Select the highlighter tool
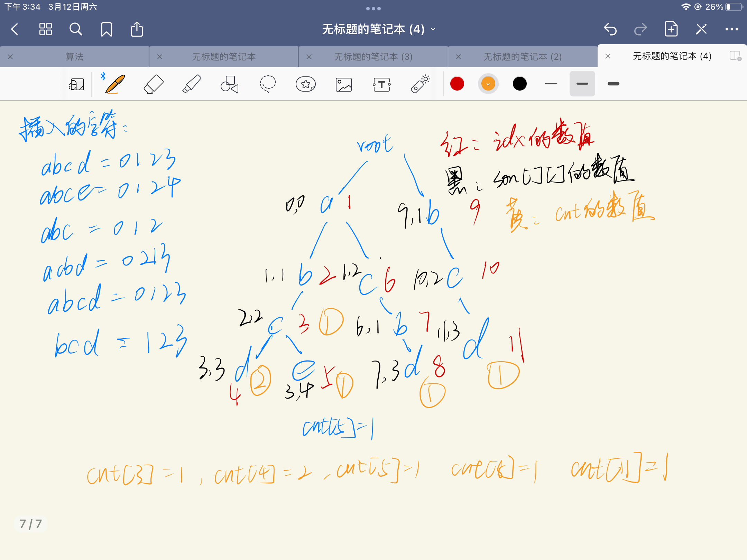 pos(191,83)
